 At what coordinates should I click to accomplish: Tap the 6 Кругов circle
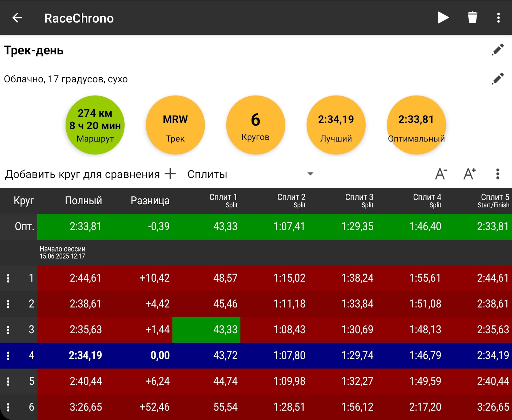(x=255, y=125)
